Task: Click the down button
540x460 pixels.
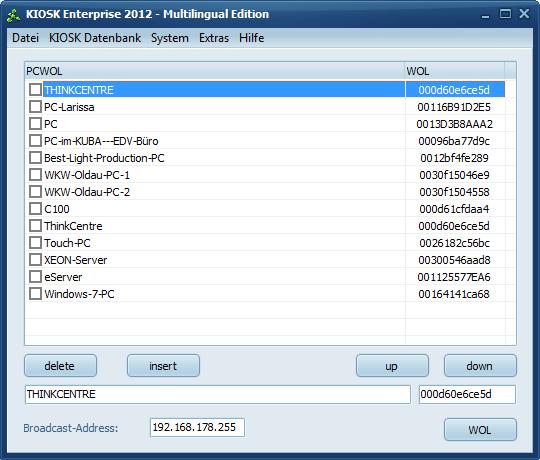Action: 480,366
